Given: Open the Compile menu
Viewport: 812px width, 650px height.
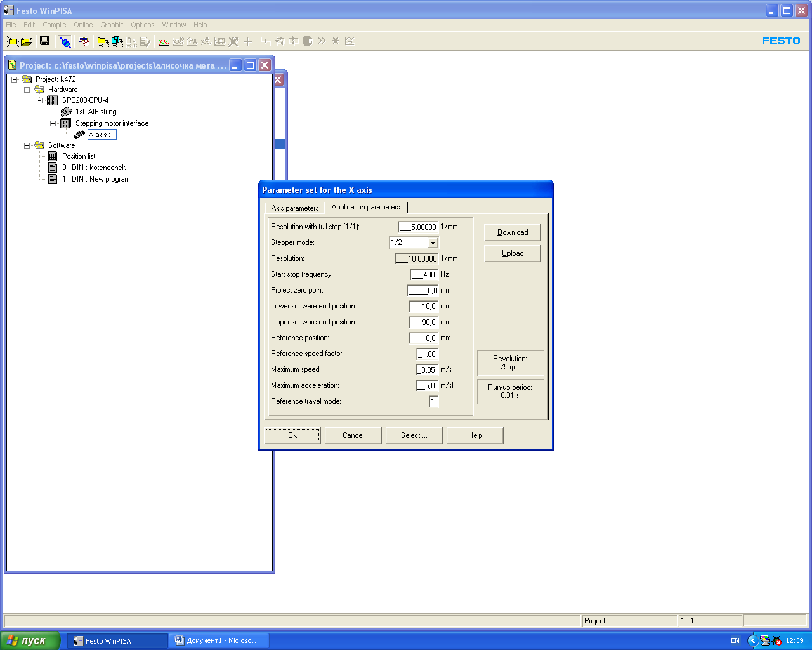Looking at the screenshot, I should point(55,25).
